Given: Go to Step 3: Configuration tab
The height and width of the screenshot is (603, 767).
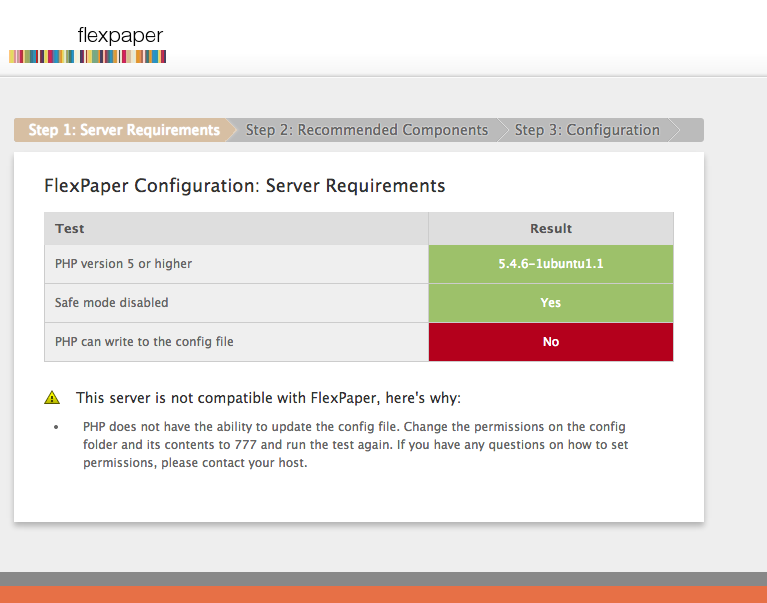Looking at the screenshot, I should click(x=587, y=130).
